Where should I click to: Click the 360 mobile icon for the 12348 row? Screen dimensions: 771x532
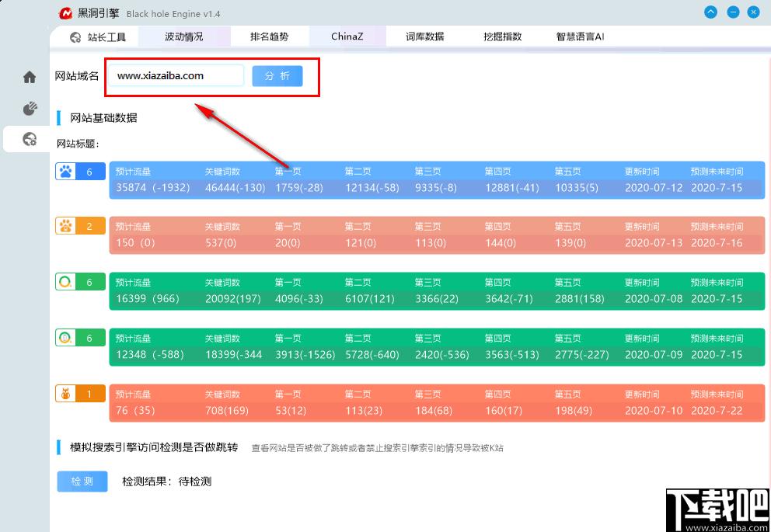click(x=65, y=338)
